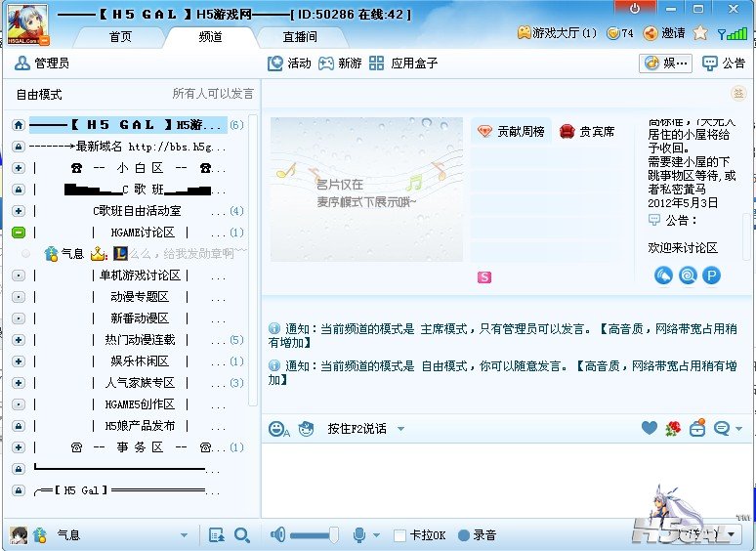Click the favorite star icon
The width and height of the screenshot is (756, 551).
pos(700,33)
